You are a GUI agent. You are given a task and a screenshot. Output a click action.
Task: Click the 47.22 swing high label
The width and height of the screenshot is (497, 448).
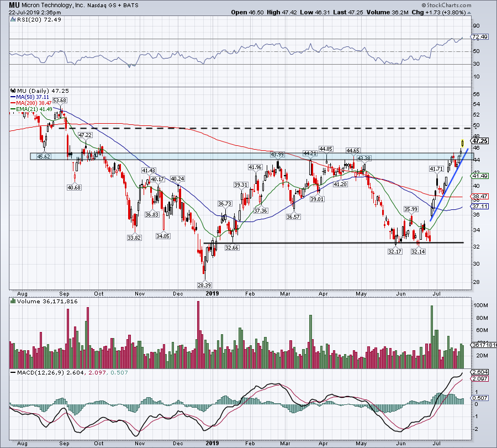click(x=85, y=135)
